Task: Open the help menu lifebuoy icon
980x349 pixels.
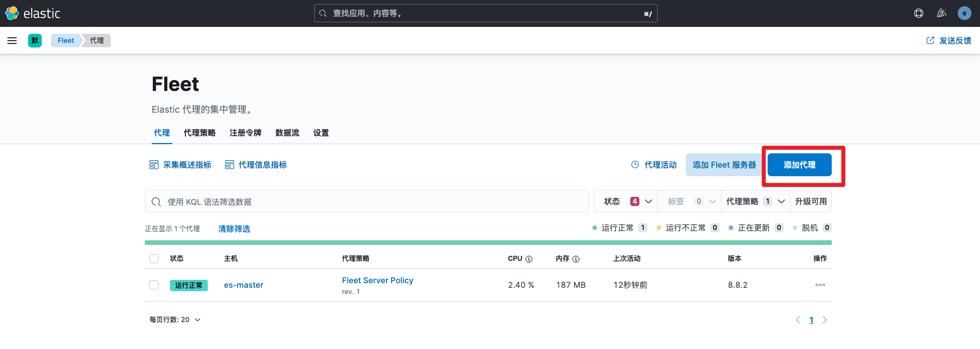Action: tap(919, 13)
